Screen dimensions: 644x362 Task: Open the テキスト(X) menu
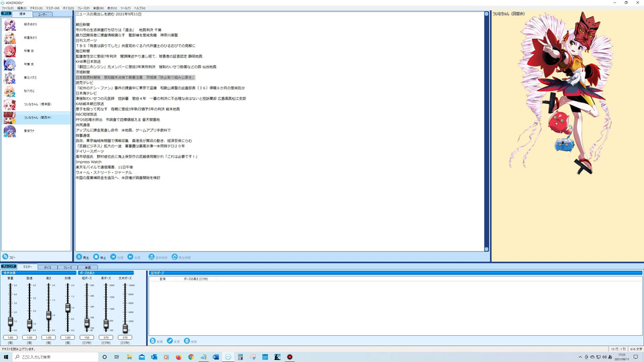pyautogui.click(x=36, y=8)
